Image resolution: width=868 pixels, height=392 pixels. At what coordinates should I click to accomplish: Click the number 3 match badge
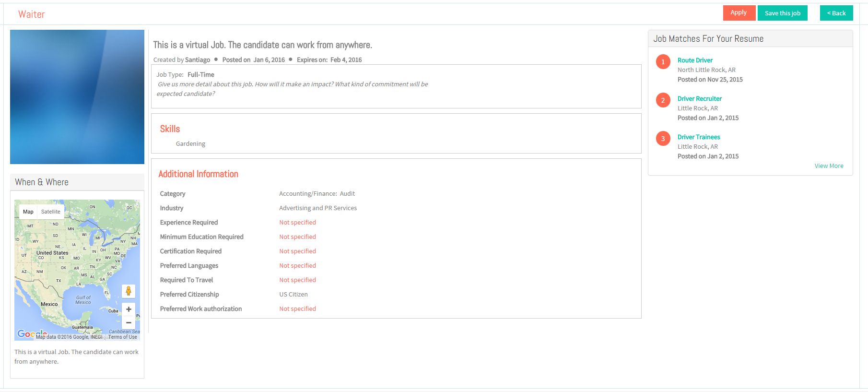pos(663,139)
